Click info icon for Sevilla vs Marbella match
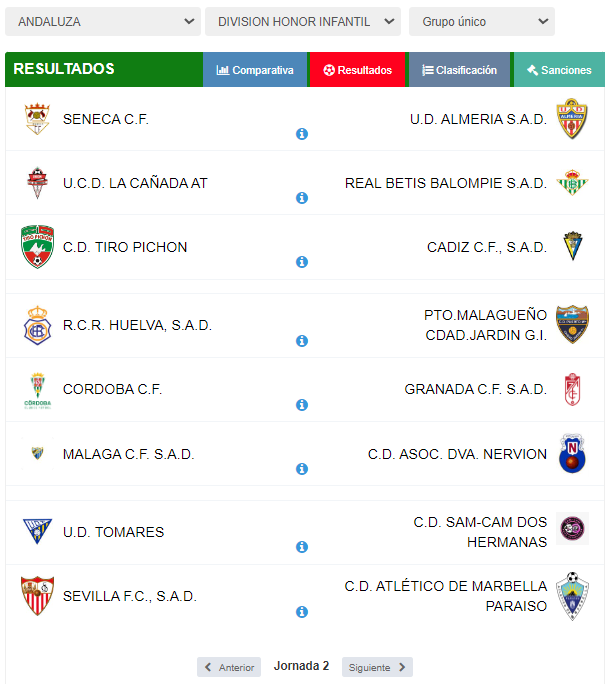 pyautogui.click(x=302, y=612)
